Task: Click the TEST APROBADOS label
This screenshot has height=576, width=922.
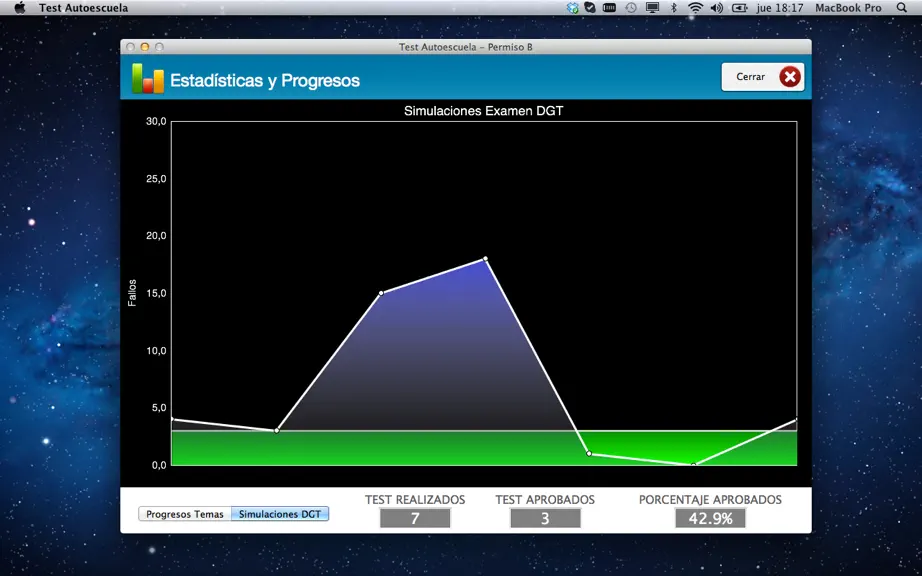Action: tap(545, 500)
